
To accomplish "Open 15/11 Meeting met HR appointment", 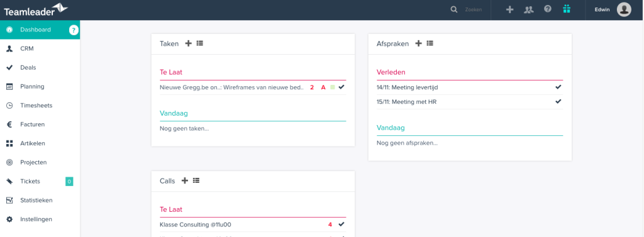I will [x=407, y=102].
